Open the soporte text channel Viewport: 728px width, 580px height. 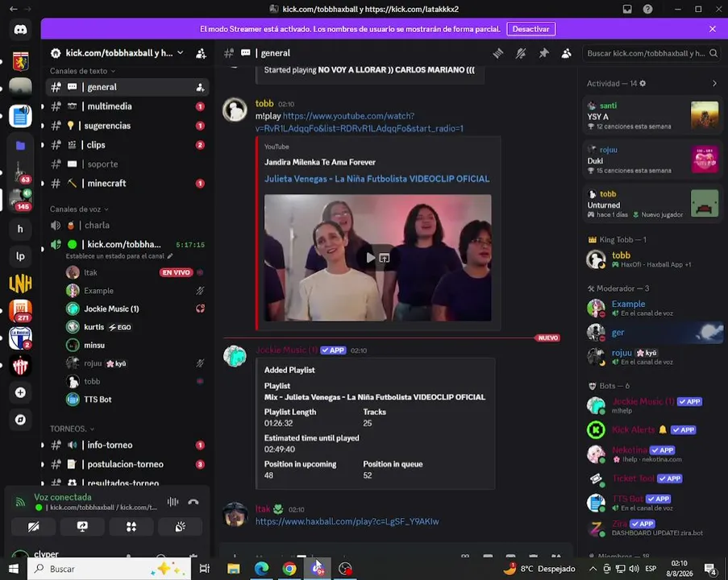coord(127,164)
